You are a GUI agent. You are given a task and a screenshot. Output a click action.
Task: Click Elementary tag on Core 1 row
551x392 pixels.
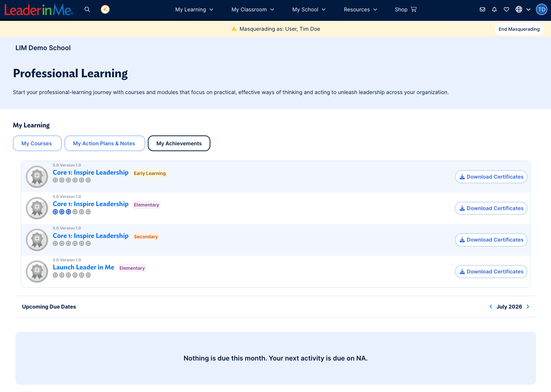tap(146, 205)
